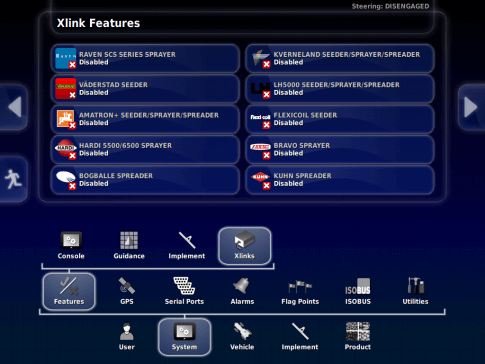Click the Väderstad red logo
The image size is (485, 364).
click(66, 88)
